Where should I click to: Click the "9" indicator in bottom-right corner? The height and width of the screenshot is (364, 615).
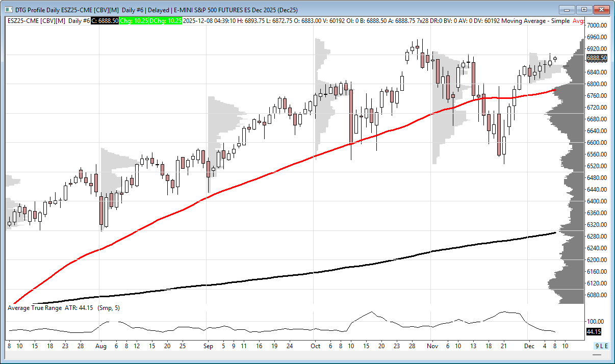597,346
